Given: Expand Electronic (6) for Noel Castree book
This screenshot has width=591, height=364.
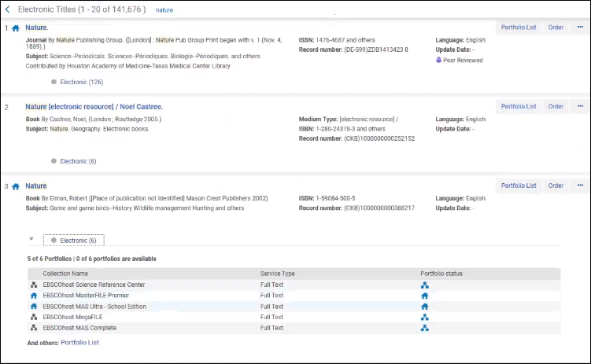Looking at the screenshot, I should tap(78, 161).
